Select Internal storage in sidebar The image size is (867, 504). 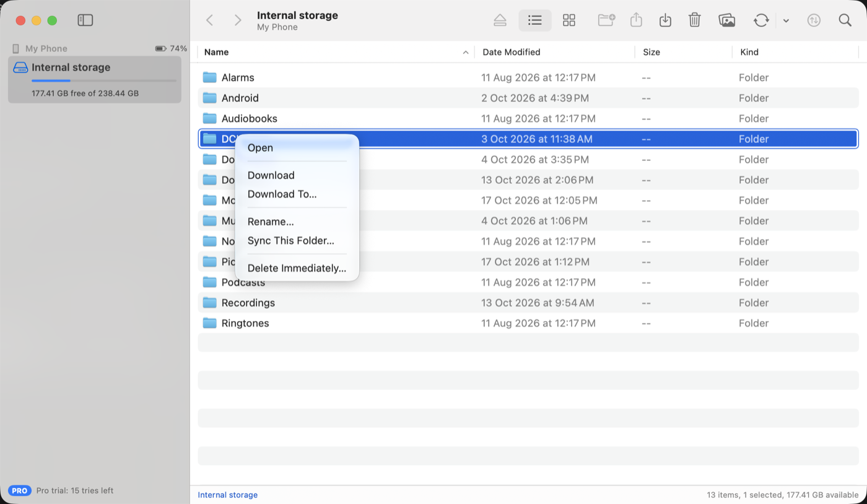click(x=95, y=79)
